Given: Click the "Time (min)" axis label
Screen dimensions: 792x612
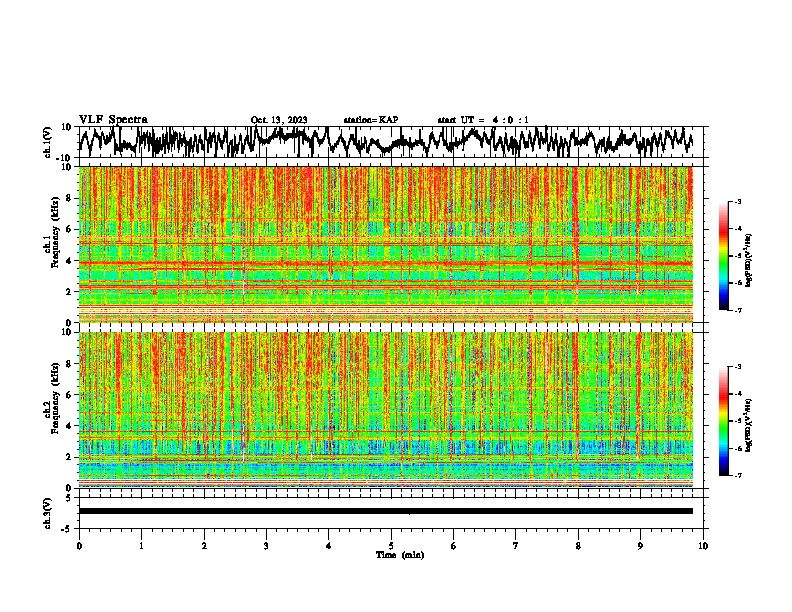Looking at the screenshot, I should pyautogui.click(x=400, y=555).
